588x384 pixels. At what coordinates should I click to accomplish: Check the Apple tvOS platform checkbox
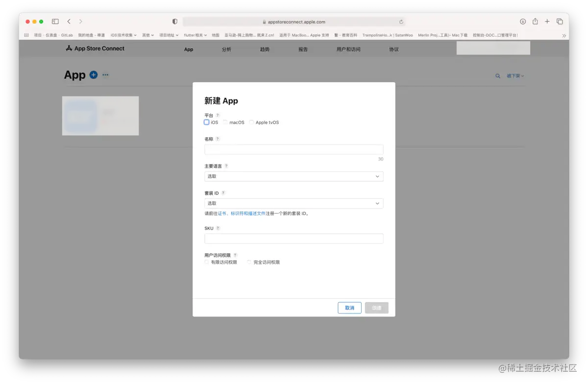click(x=252, y=122)
